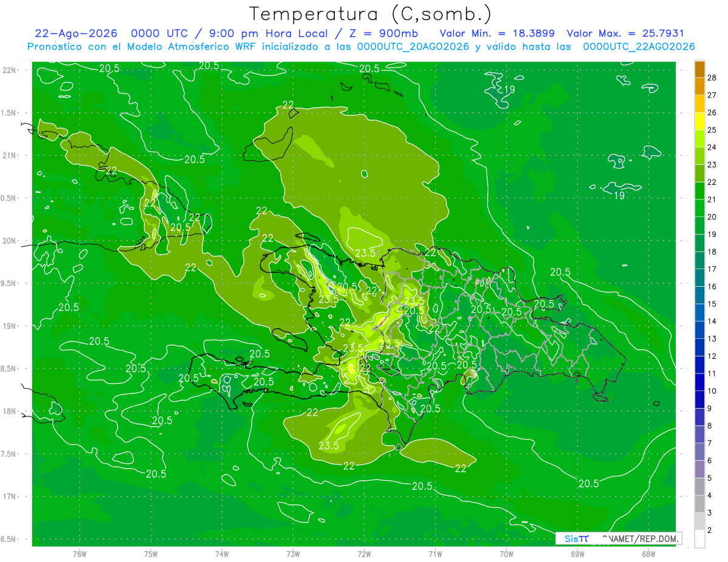Click the "21N" latitude axis label
728x562 pixels.
click(8, 155)
